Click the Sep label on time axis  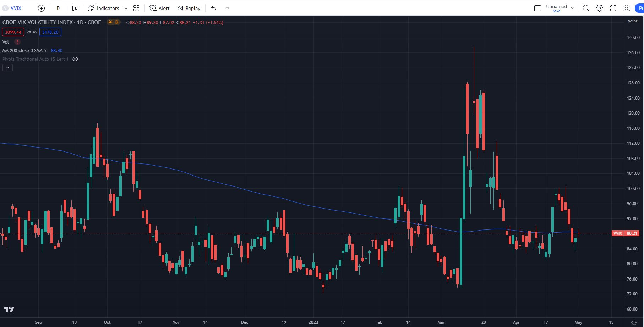pos(38,322)
